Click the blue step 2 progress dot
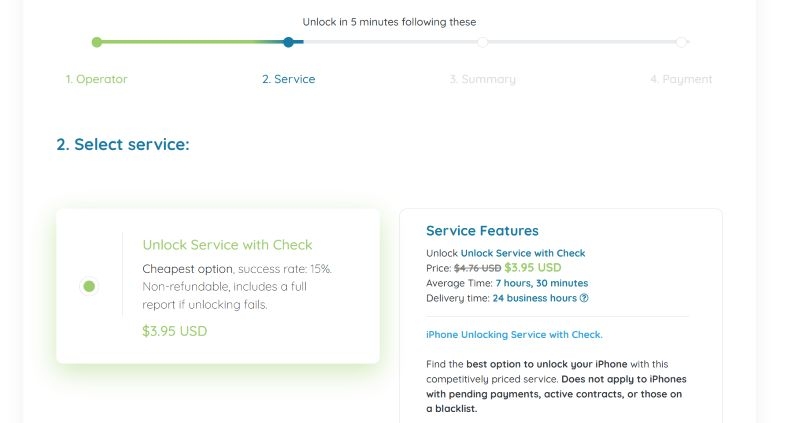 [x=288, y=42]
